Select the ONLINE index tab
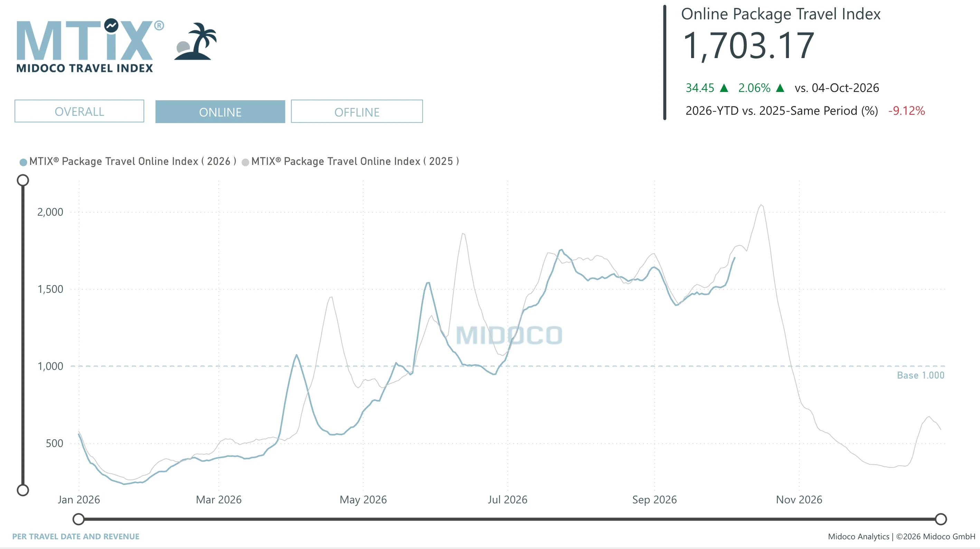The image size is (980, 549). pos(220,112)
